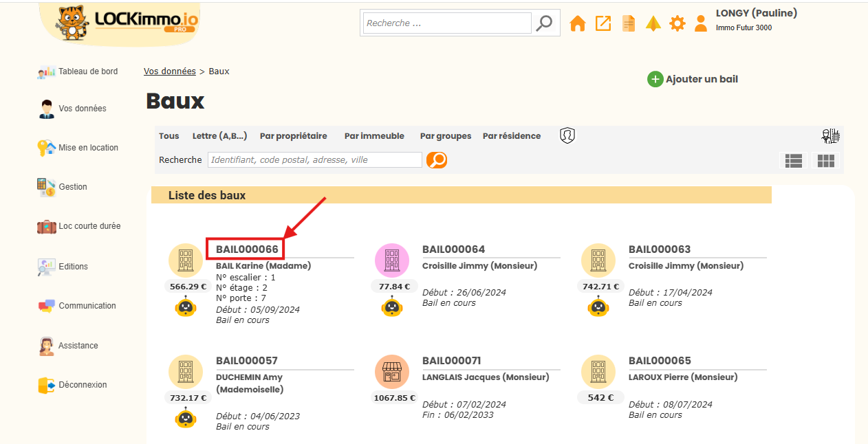
Task: Click the Vos données person icon in sidebar
Action: click(x=47, y=109)
